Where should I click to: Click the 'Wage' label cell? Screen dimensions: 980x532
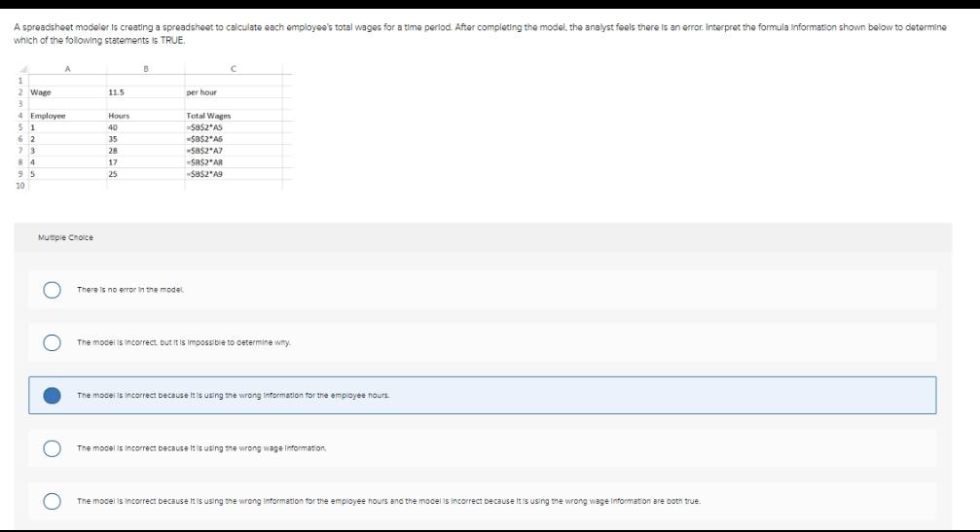click(x=67, y=92)
